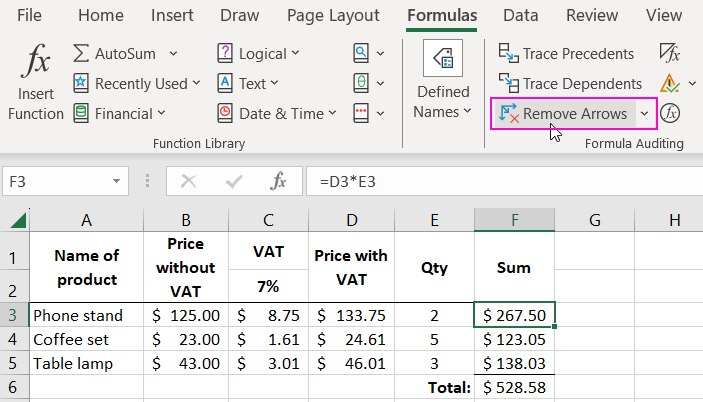This screenshot has width=703, height=402.
Task: Click inside the formula bar showing =D3*E3
Action: [x=500, y=182]
